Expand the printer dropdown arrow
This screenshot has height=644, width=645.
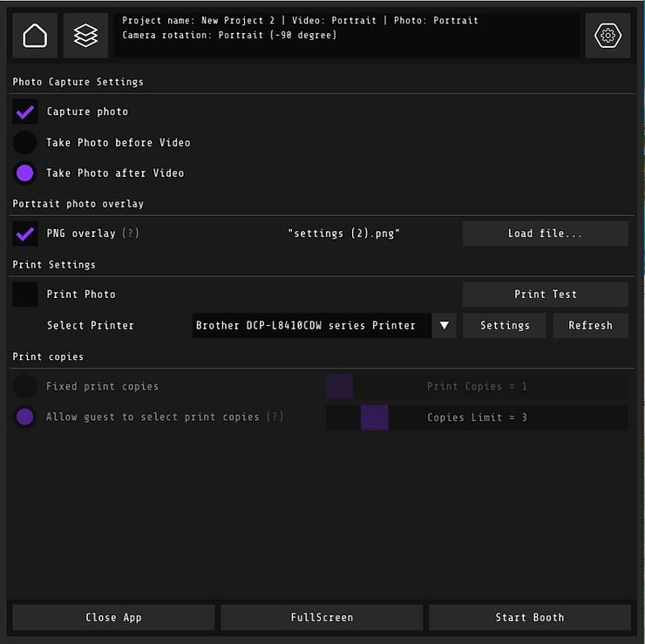coord(444,326)
